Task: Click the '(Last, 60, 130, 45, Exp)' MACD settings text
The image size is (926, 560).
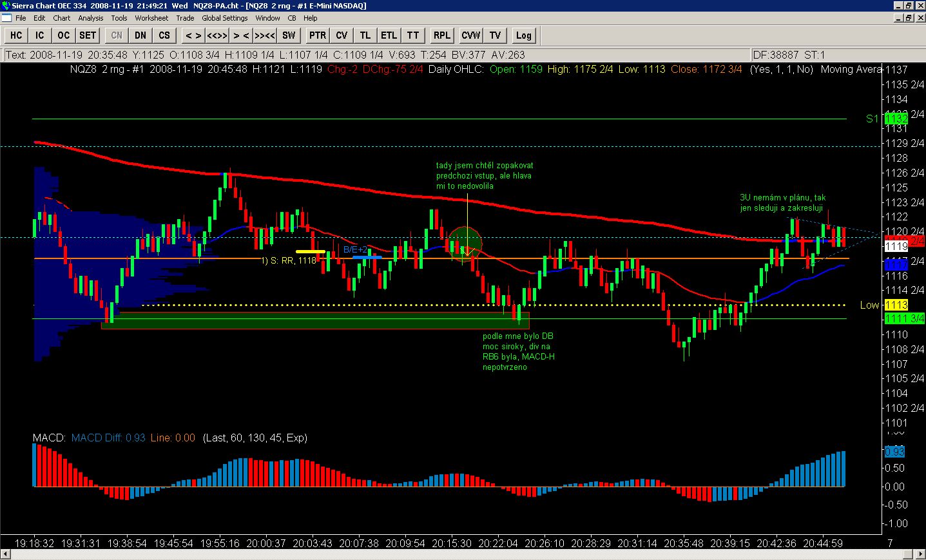Action: coord(255,438)
